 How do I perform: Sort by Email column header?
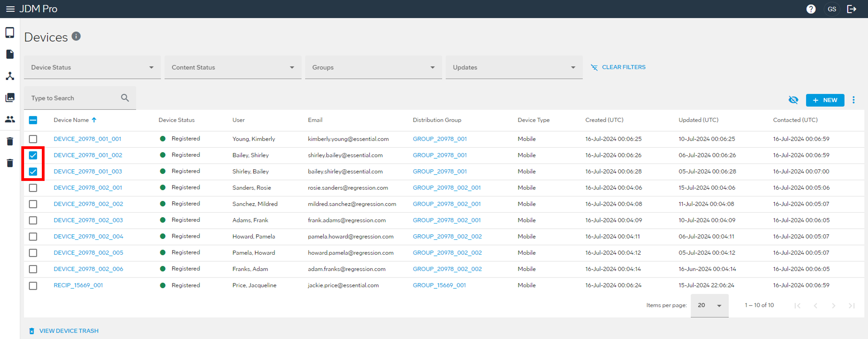315,120
